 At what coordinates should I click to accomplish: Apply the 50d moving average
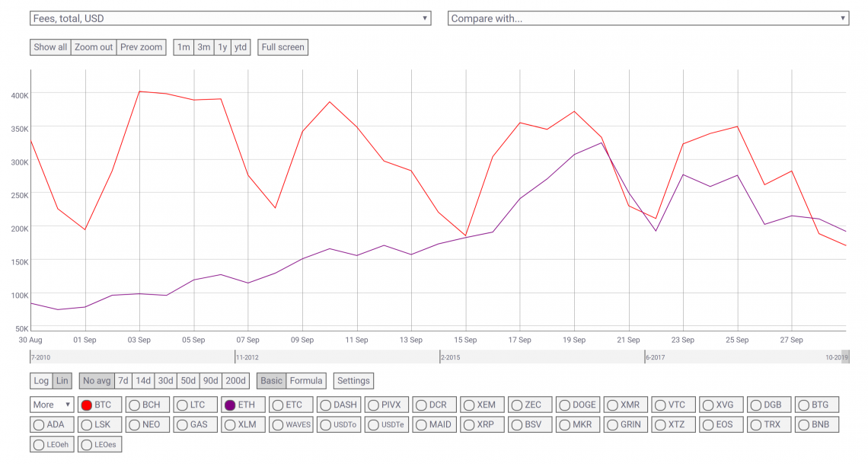188,380
